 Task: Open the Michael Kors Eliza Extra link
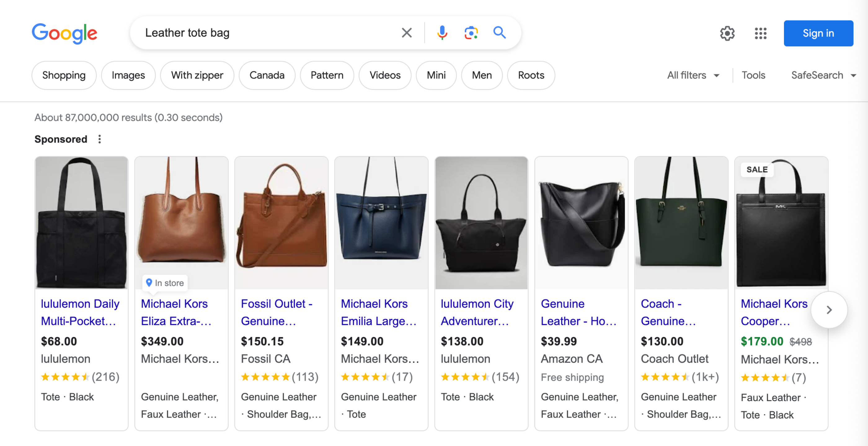tap(176, 312)
